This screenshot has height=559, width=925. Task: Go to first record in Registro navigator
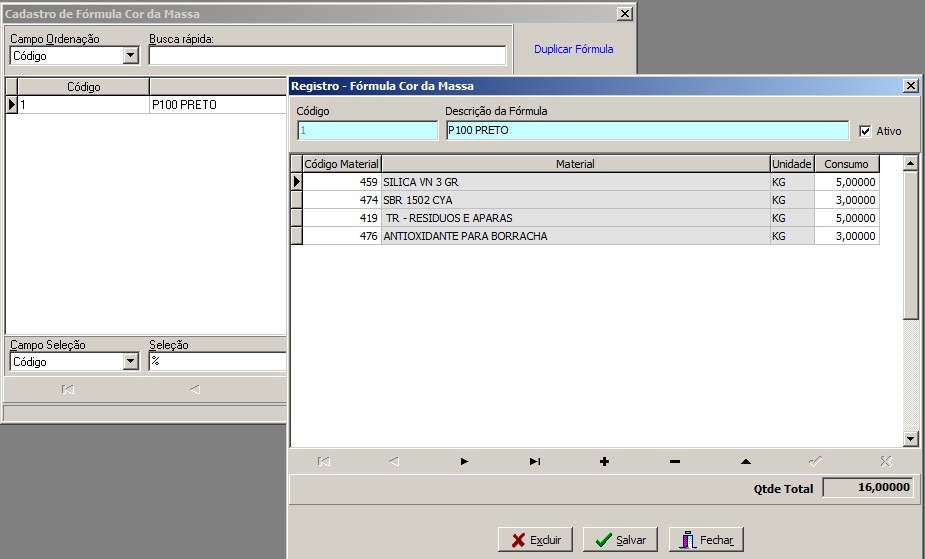(324, 461)
